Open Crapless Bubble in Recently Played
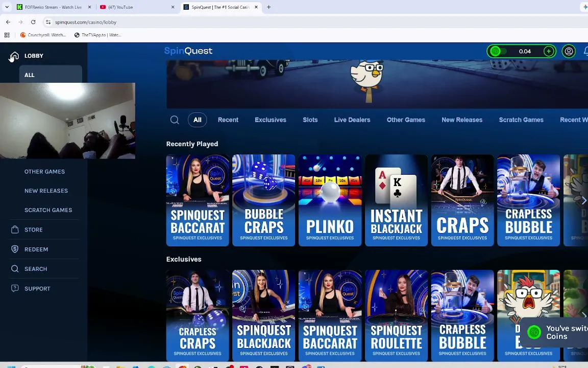The height and width of the screenshot is (368, 588). [528, 200]
